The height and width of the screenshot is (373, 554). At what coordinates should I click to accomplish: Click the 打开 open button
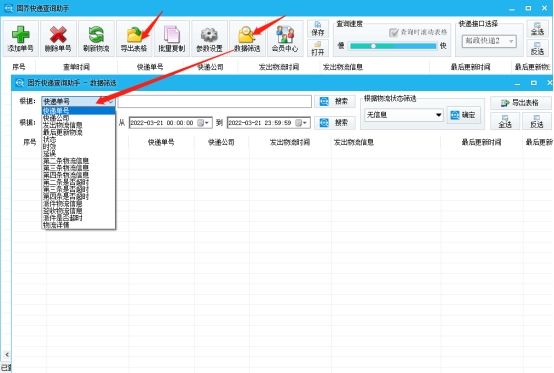click(318, 48)
